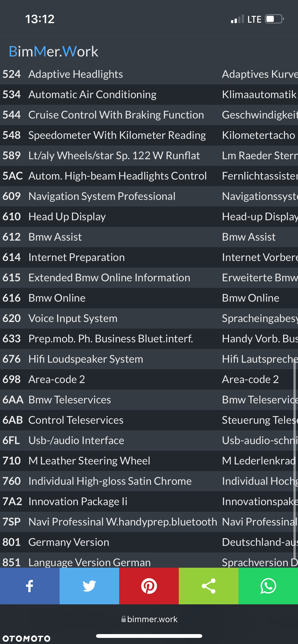Tweet this page with Twitter icon

[x=89, y=586]
